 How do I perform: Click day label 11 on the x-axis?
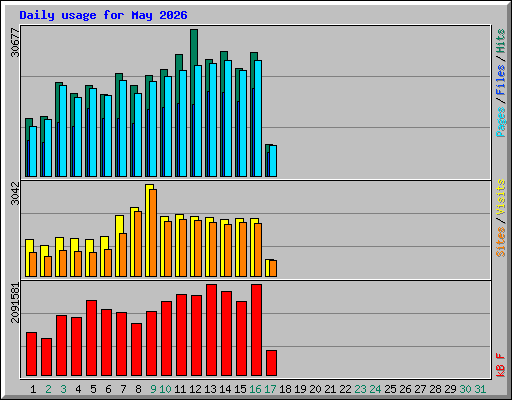coord(180,389)
